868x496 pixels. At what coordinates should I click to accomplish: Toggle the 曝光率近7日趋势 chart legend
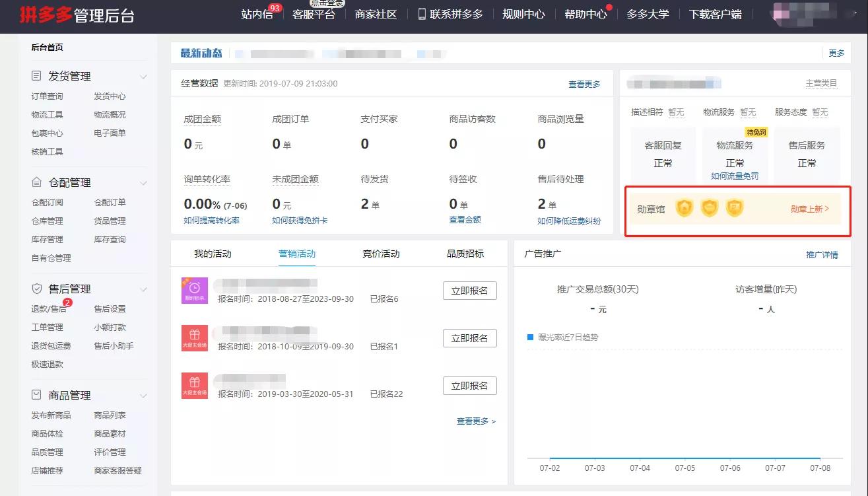[x=530, y=336]
